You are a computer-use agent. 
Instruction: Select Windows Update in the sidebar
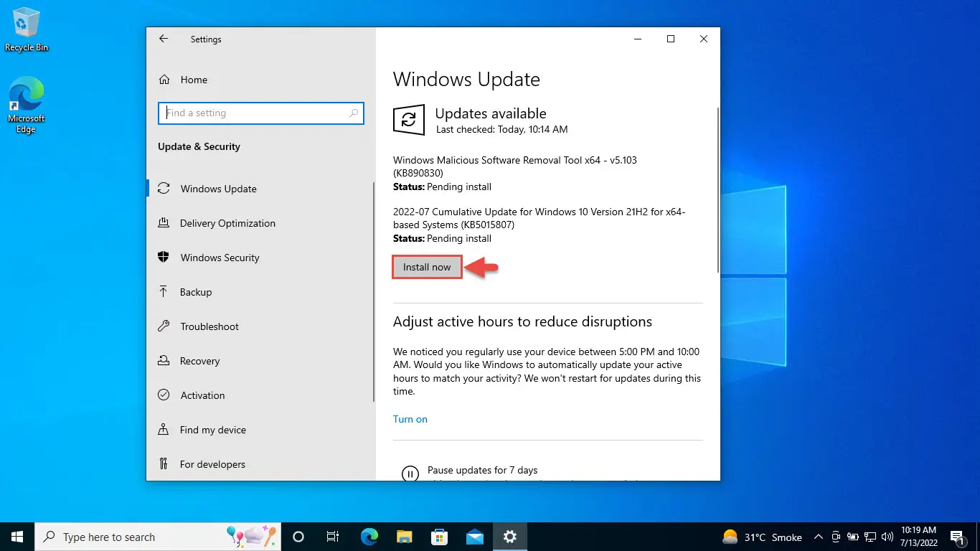pos(260,189)
